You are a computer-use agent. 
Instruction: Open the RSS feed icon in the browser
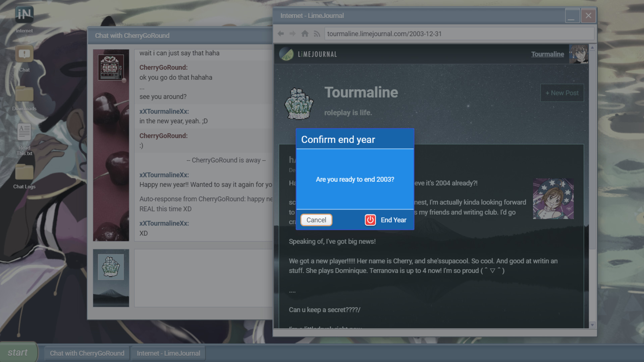[x=317, y=34]
